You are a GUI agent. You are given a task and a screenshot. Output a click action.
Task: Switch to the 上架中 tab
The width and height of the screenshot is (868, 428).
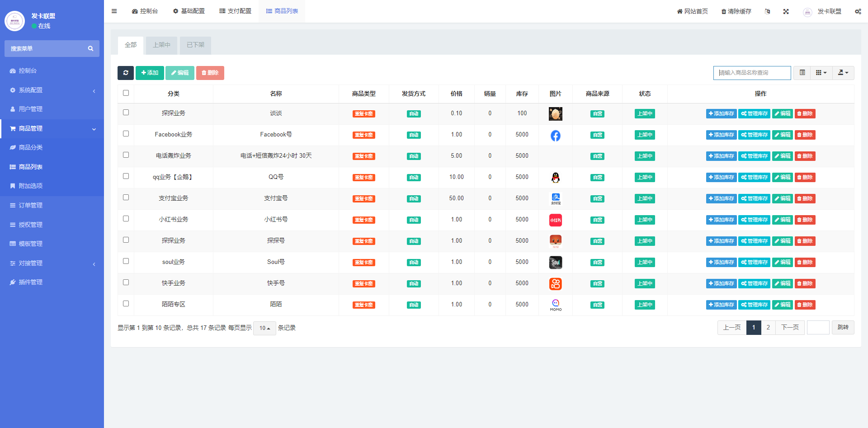point(161,45)
